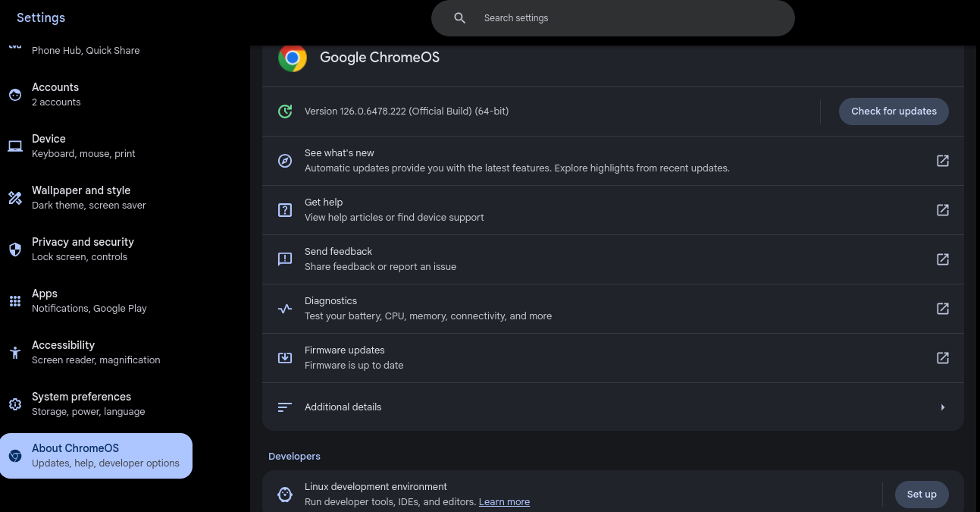Click the Google ChromeOS logo icon
This screenshot has height=512, width=980.
[292, 58]
